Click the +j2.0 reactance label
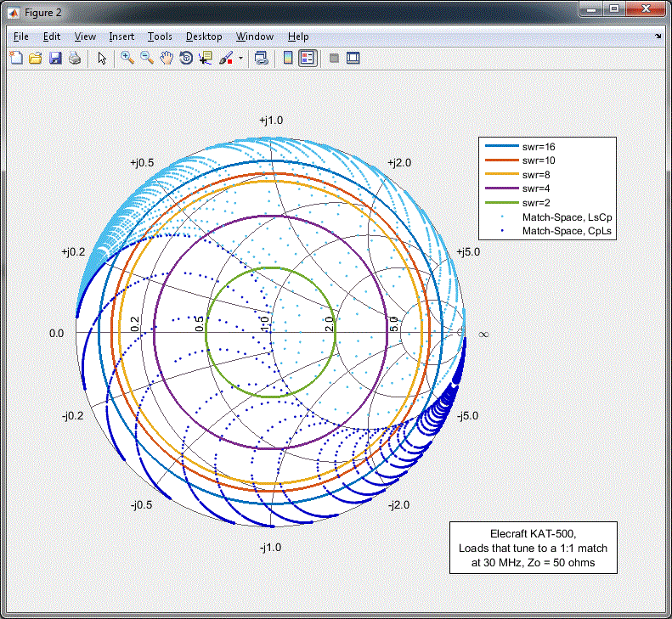 tap(399, 163)
